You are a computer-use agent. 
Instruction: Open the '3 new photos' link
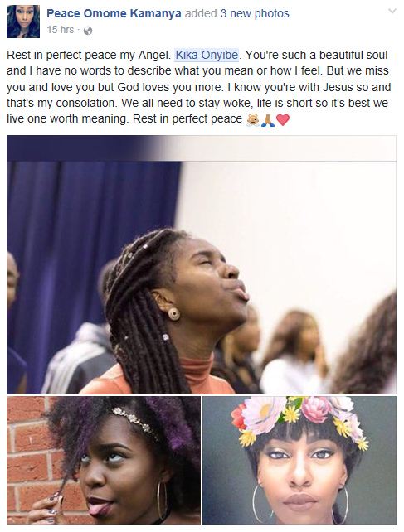pos(256,13)
